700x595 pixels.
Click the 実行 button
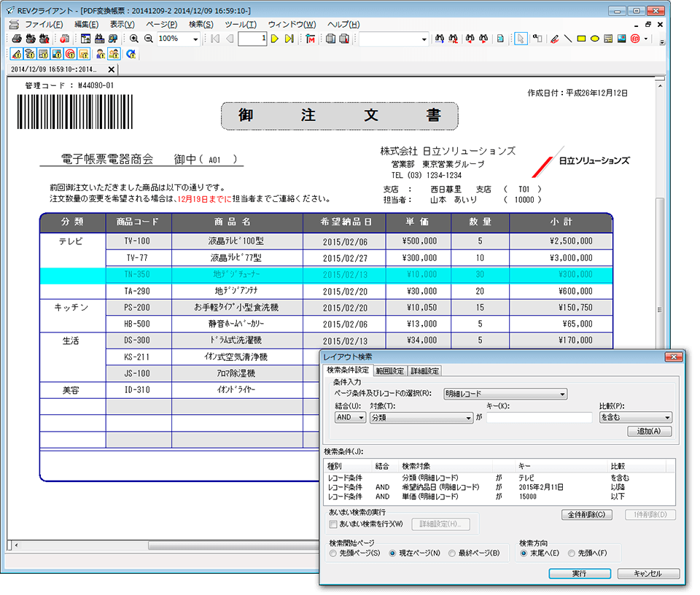pos(579,574)
